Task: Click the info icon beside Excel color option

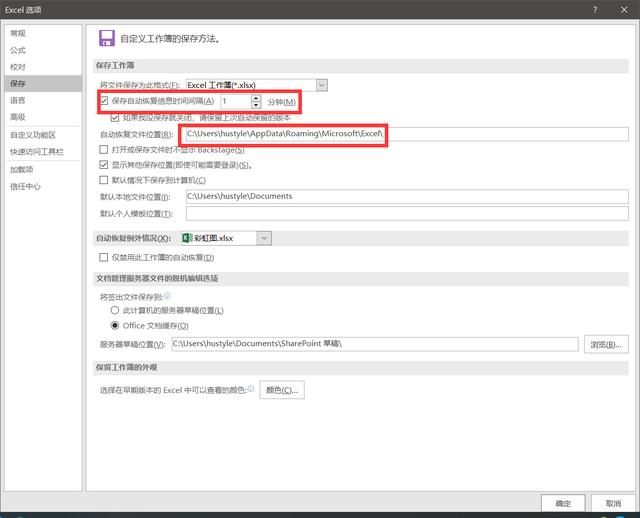Action: (x=251, y=389)
